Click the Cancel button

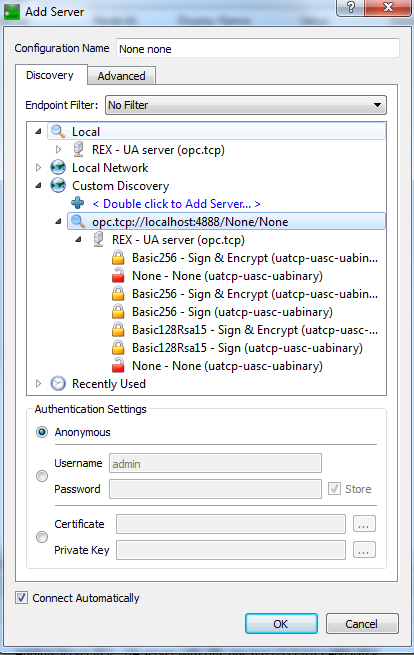(362, 624)
